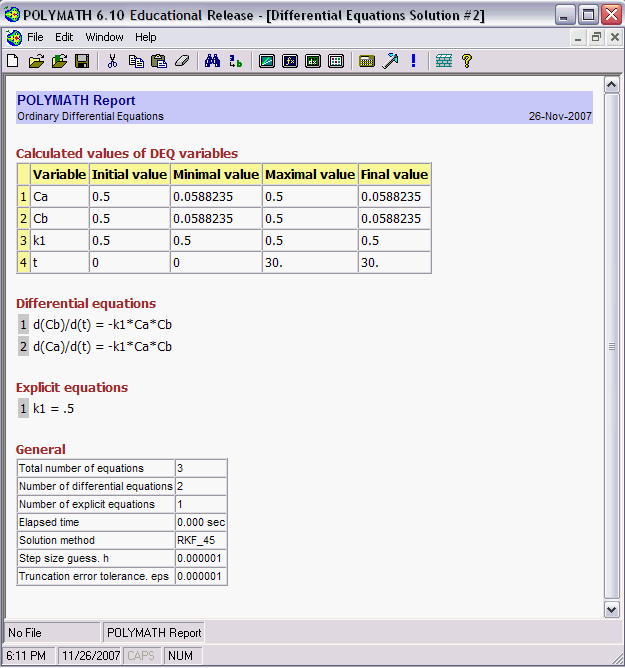The image size is (625, 668).
Task: Click the Copy icon in the toolbar
Action: 136,61
